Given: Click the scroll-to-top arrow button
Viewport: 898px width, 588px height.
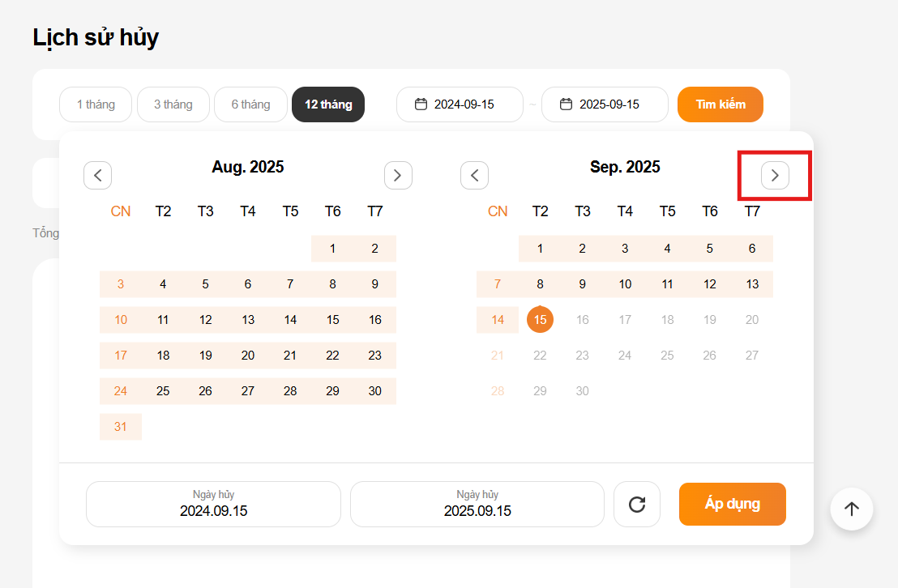Looking at the screenshot, I should tap(851, 509).
